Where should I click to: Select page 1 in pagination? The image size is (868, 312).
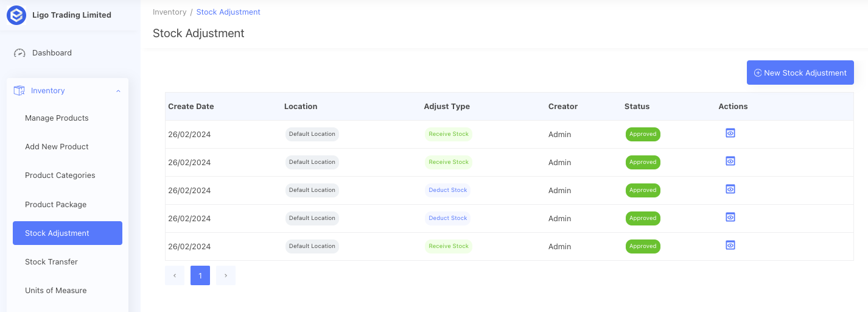click(200, 275)
